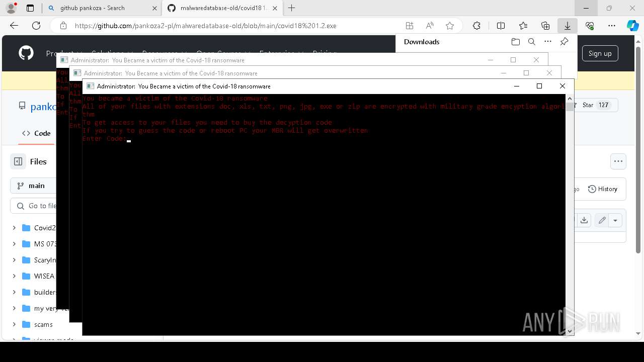Open the app available icon in address bar
Image resolution: width=644 pixels, height=362 pixels.
coord(410,26)
